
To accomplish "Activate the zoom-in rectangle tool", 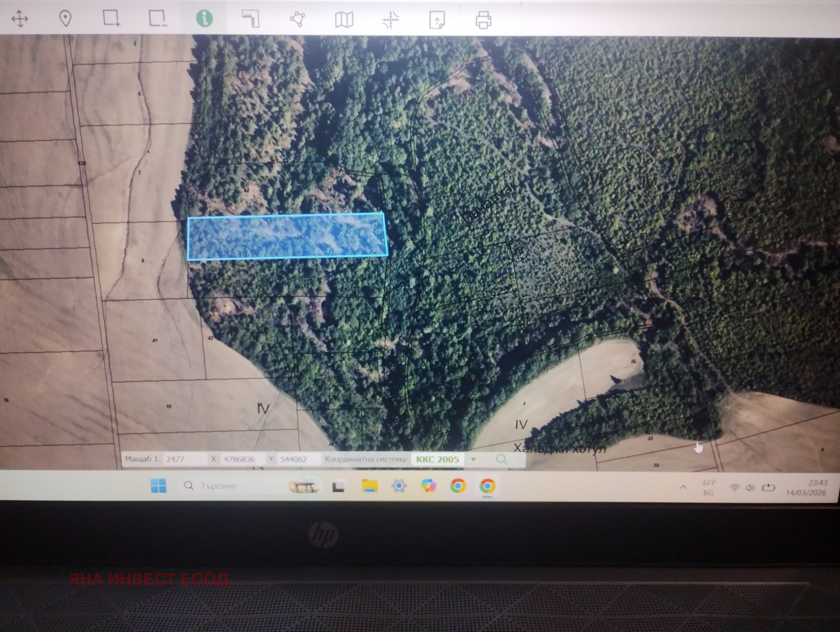I will [111, 18].
